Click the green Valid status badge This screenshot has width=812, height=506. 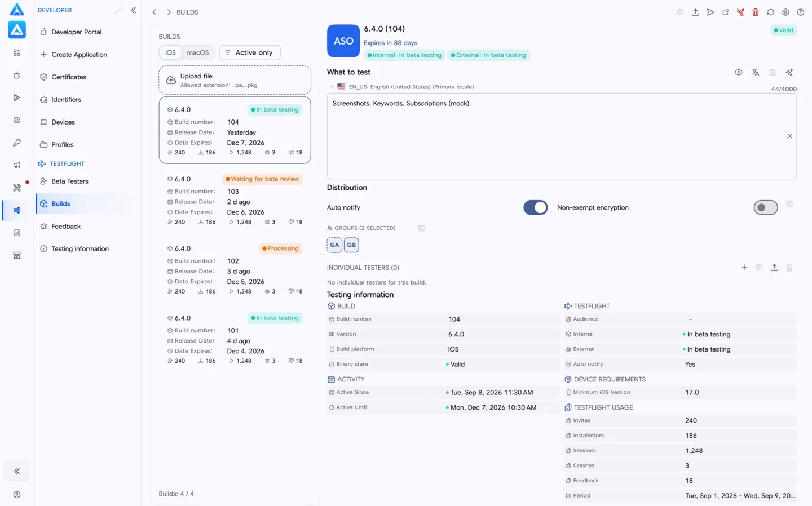point(783,30)
